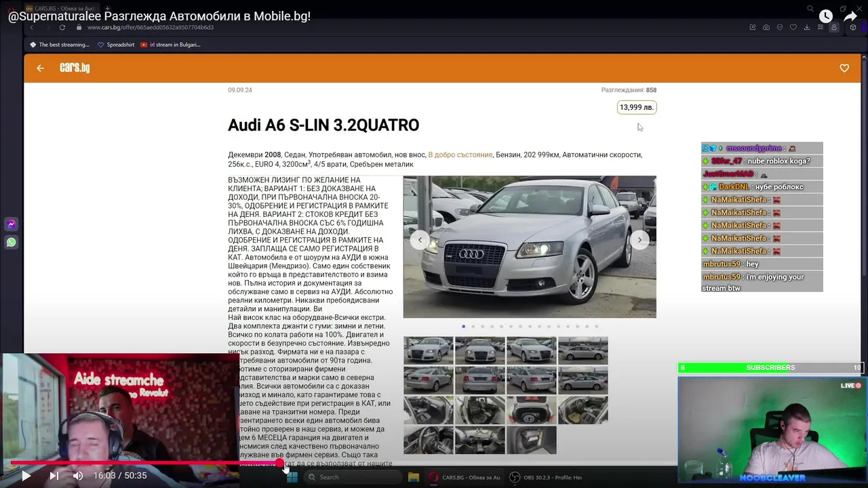The width and height of the screenshot is (868, 488).
Task: Select first interior thumbnail in third row
Action: 429,410
